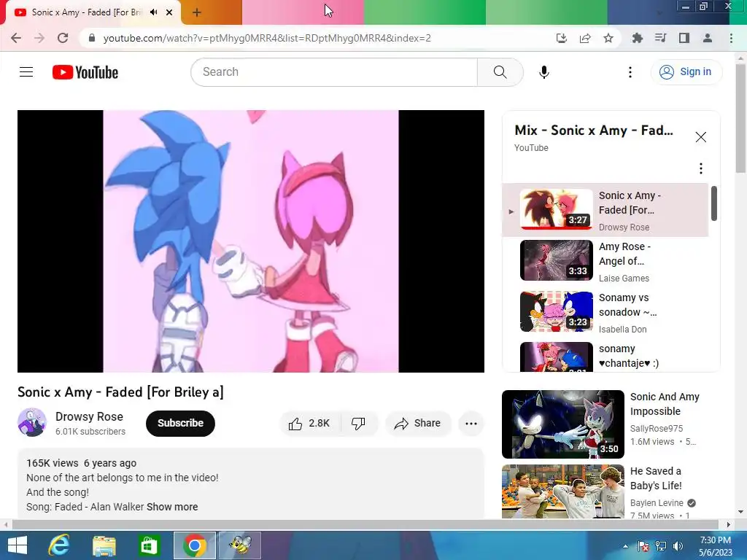
Task: Click the He Saved a Baby's Life! title
Action: click(x=656, y=478)
